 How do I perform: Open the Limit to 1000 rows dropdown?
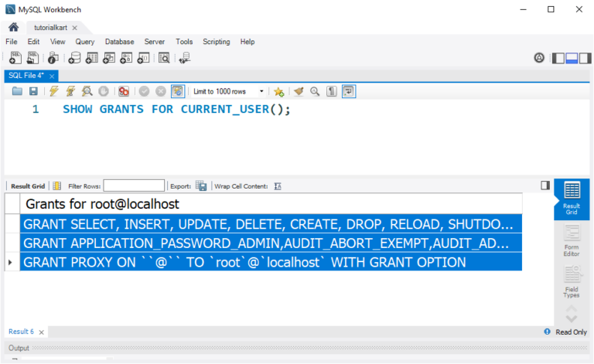tap(261, 91)
